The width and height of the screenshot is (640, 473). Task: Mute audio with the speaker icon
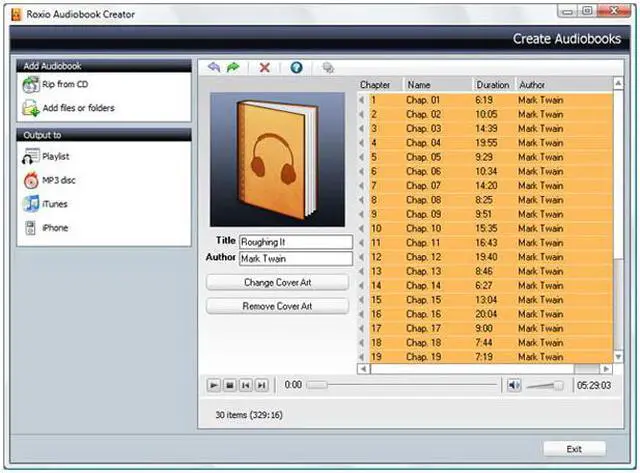click(x=514, y=385)
